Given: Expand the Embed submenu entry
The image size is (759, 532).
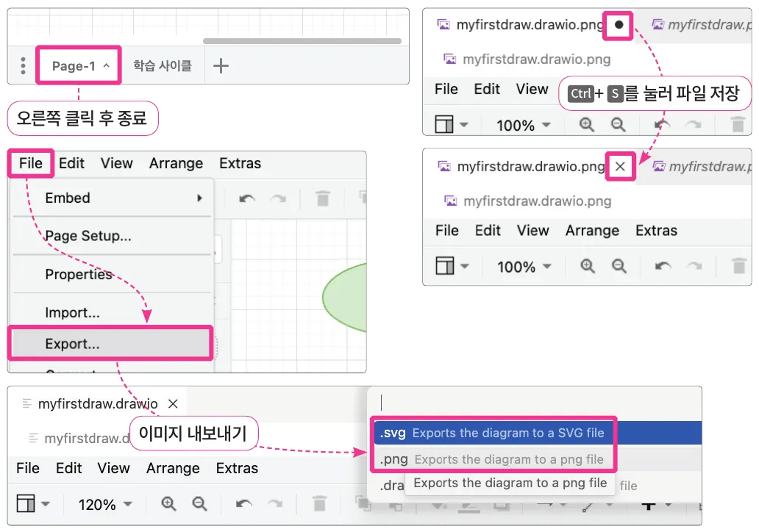Looking at the screenshot, I should pyautogui.click(x=113, y=198).
